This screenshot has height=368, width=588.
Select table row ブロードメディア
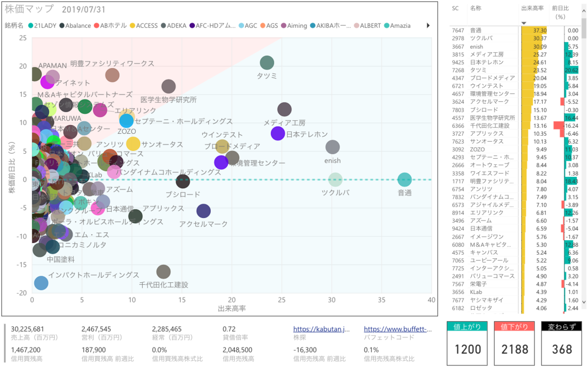coord(514,78)
